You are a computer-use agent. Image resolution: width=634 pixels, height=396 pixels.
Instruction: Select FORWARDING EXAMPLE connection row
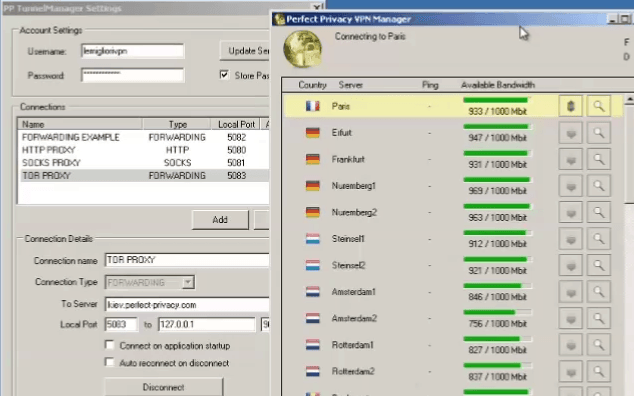[x=144, y=138]
